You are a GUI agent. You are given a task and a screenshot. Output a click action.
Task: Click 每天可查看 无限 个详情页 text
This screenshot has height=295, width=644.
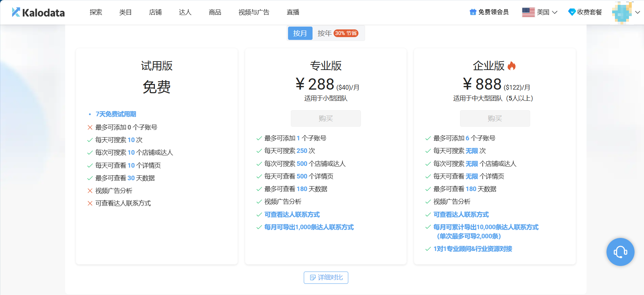(469, 176)
